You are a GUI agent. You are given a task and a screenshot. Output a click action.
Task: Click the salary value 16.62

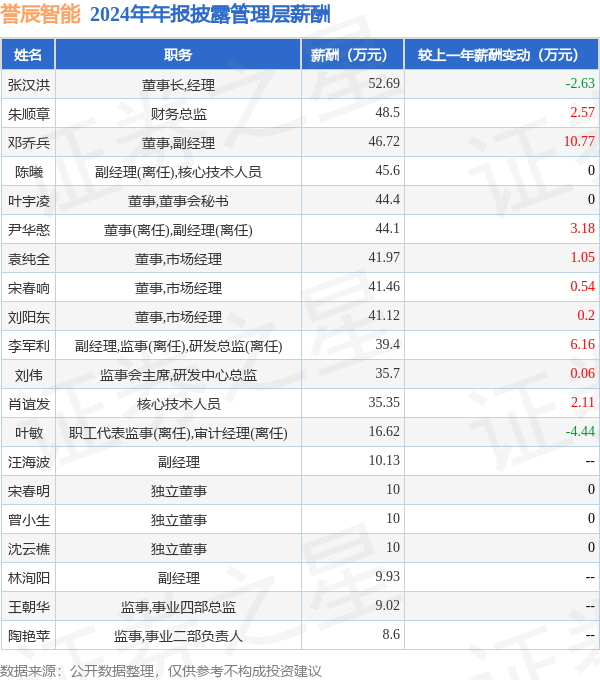click(x=384, y=432)
